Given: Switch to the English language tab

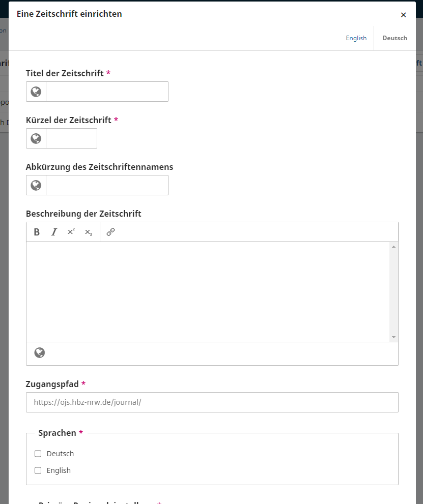Looking at the screenshot, I should [x=356, y=38].
